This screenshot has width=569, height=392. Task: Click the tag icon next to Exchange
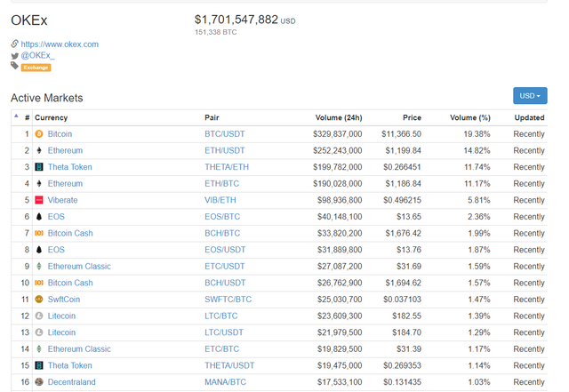14,66
